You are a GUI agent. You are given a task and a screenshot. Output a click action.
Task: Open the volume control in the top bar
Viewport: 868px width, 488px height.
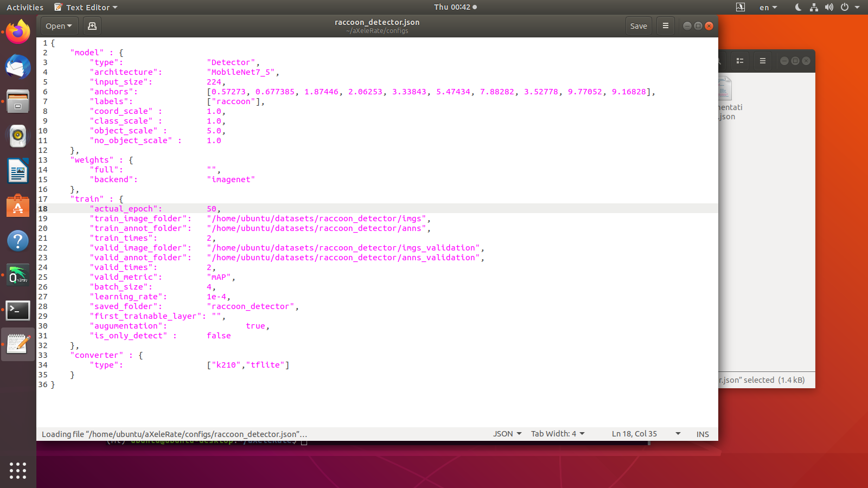[829, 7]
